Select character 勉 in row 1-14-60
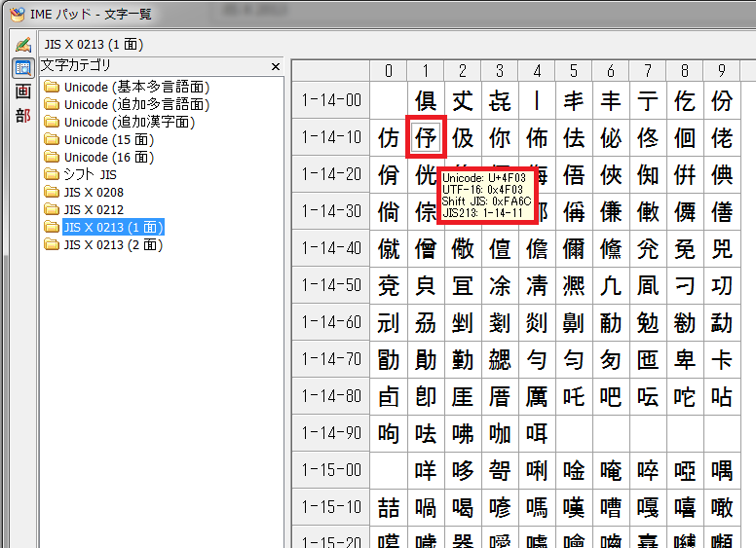756x548 pixels. 648,322
